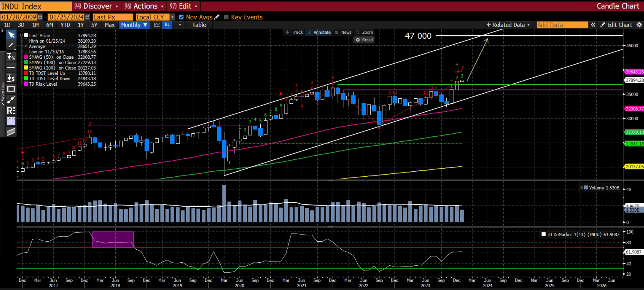Edit moving averages with pencil icon
This screenshot has height=290, width=644.
pyautogui.click(x=217, y=17)
